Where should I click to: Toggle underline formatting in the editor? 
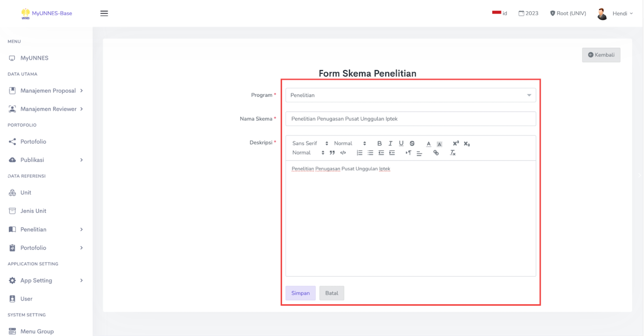pyautogui.click(x=401, y=144)
